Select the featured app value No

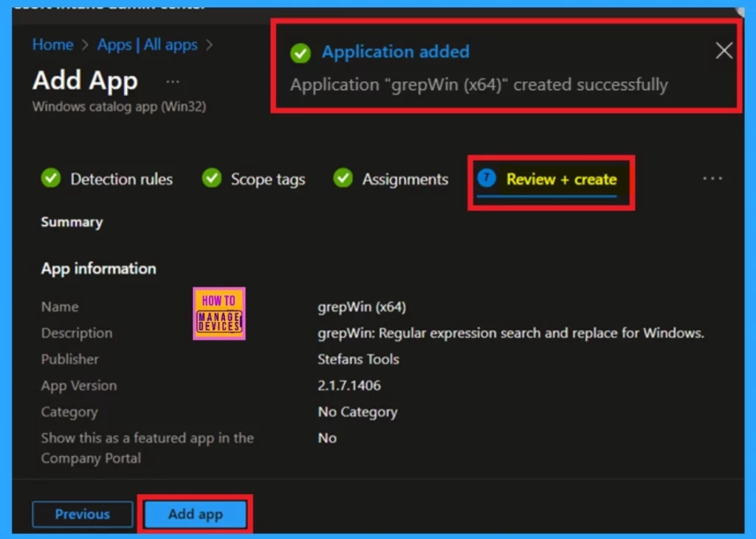(x=327, y=438)
